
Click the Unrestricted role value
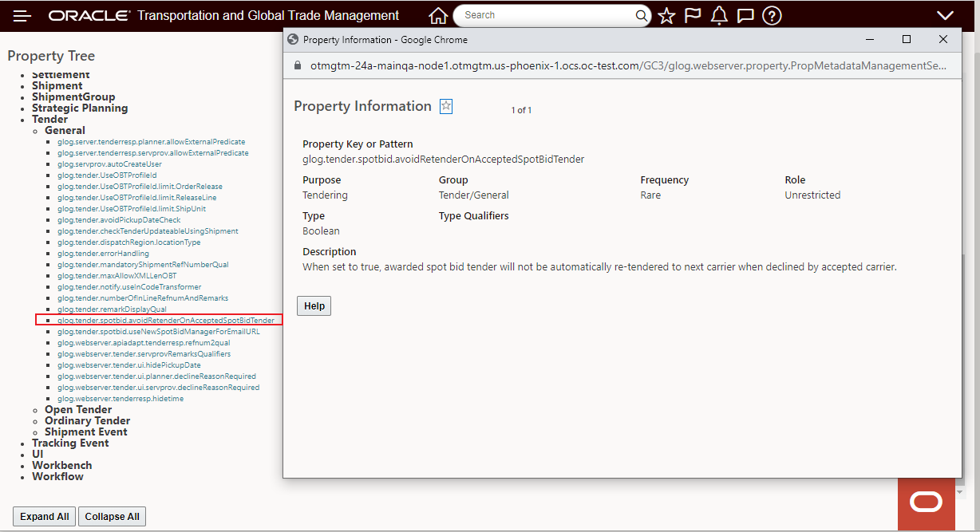coord(812,195)
